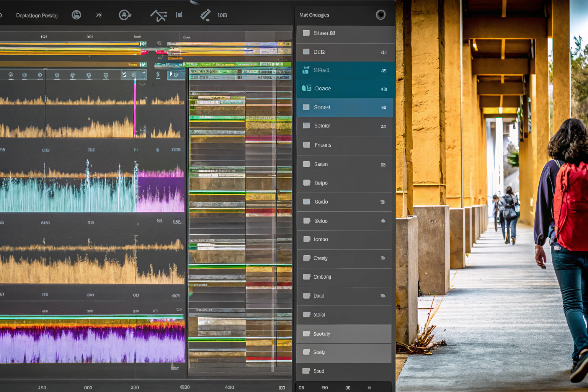Click the circular record icon beside Mat Cnaages
588x392 pixels.
(381, 15)
